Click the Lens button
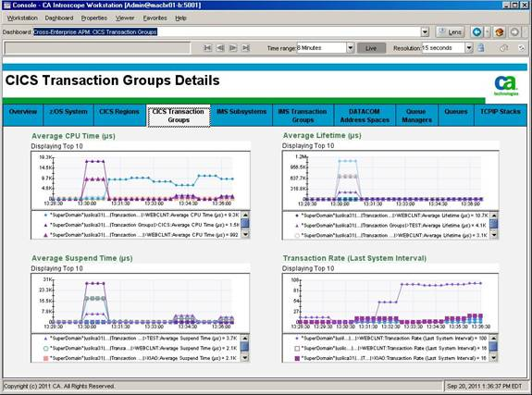This screenshot has width=532, height=395. 451,31
